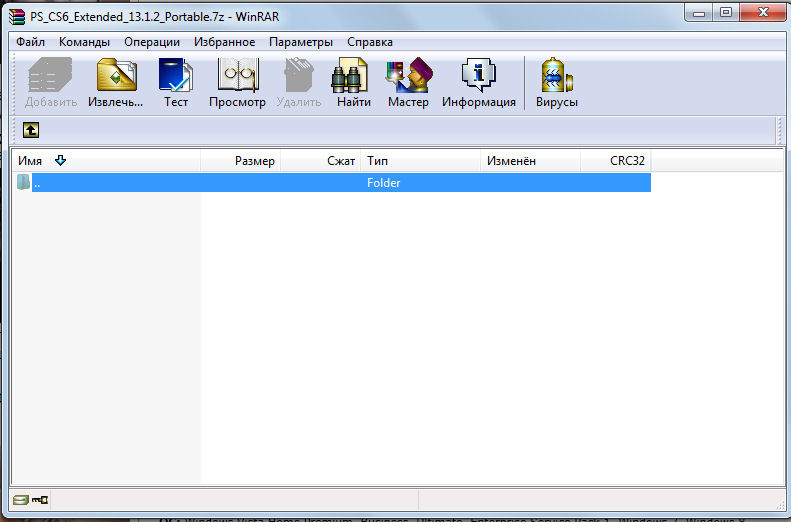Open the Команды menu

coord(84,42)
